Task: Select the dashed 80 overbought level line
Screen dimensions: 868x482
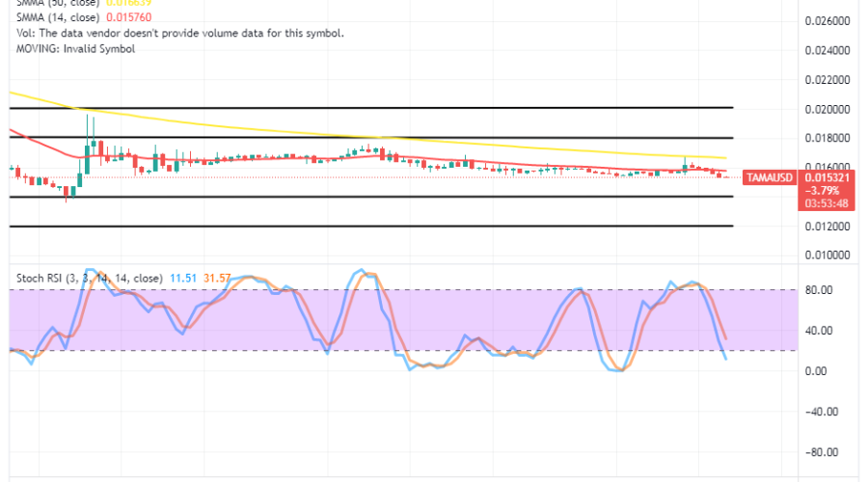Action: pos(403,290)
